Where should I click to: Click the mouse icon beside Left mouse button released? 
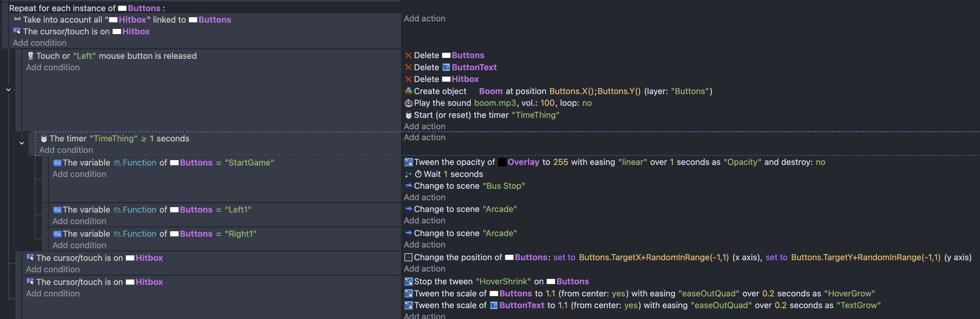tap(30, 56)
